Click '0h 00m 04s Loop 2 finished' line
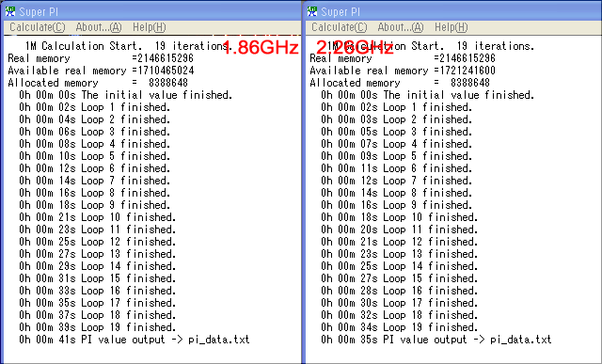 coord(95,119)
